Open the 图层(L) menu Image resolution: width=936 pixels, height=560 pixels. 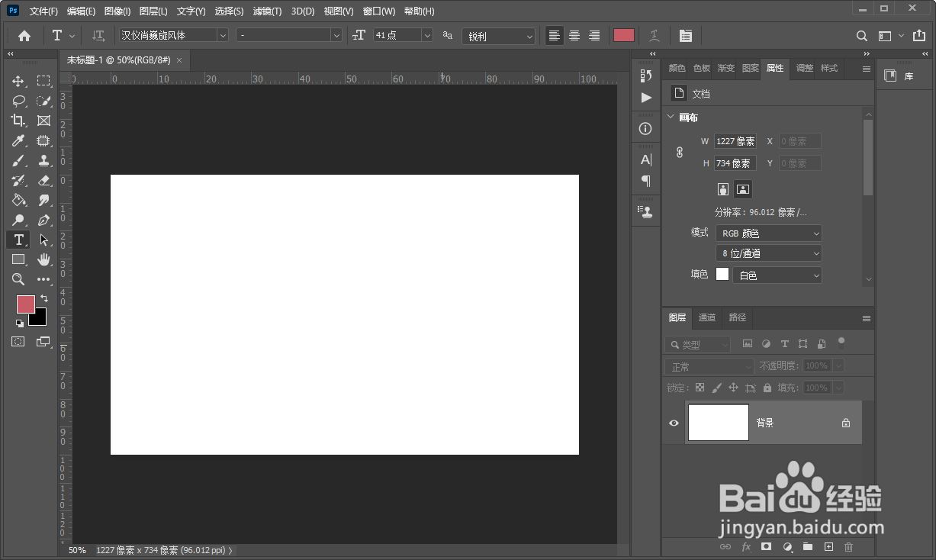153,11
